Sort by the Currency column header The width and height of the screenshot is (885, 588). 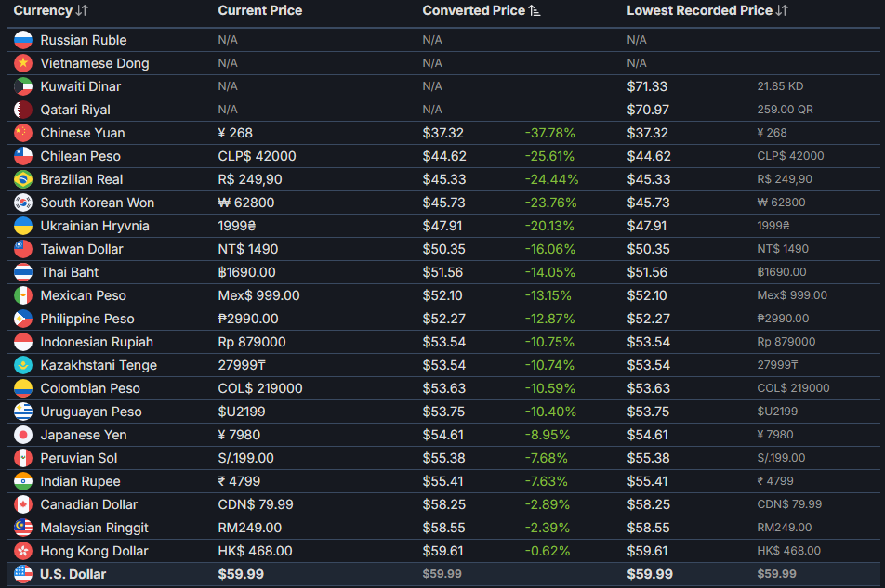[x=51, y=11]
